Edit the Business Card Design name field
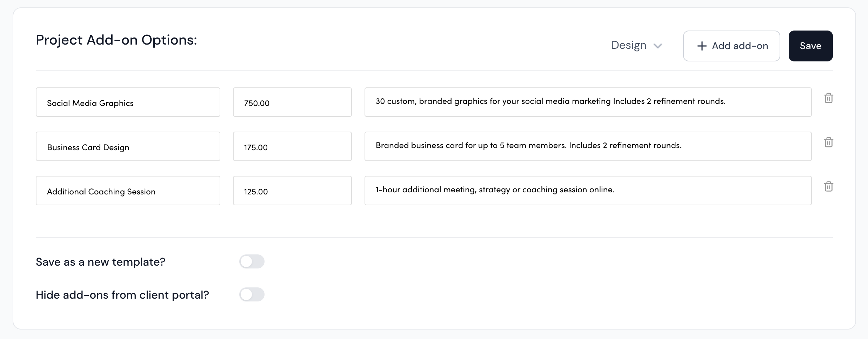The height and width of the screenshot is (339, 868). [128, 147]
